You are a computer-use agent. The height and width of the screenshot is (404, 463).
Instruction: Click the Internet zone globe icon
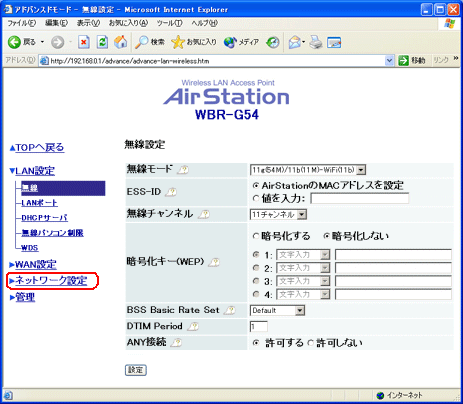380,396
